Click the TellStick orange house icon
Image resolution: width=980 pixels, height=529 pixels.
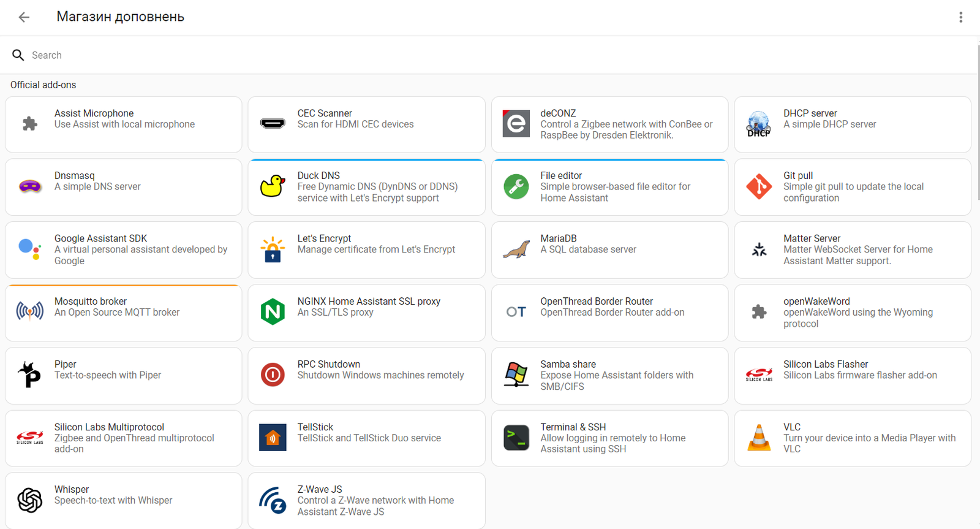273,438
